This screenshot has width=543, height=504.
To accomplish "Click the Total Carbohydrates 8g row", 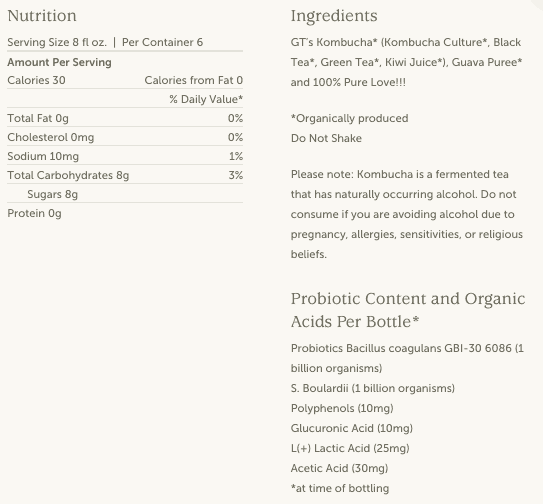I will [125, 175].
